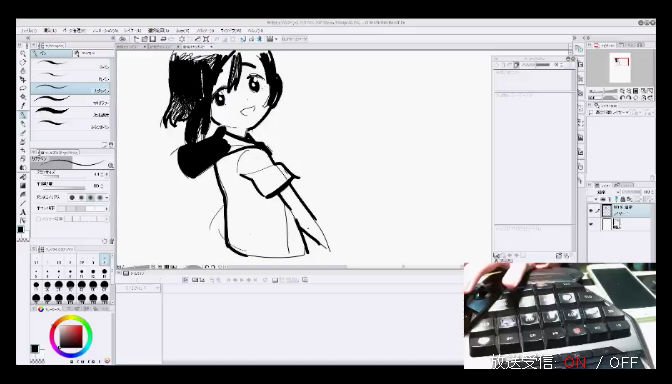672x384 pixels.
Task: Click the New document icon in command bar
Action: [136, 39]
